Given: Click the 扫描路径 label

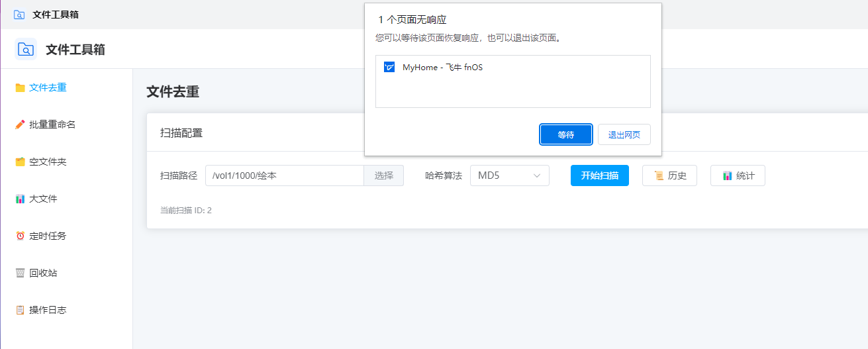Looking at the screenshot, I should (179, 175).
